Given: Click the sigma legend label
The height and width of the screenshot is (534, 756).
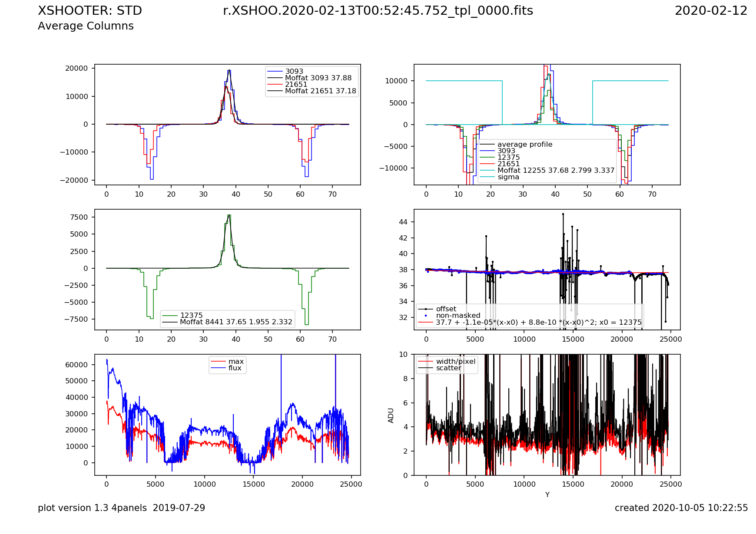Looking at the screenshot, I should tap(508, 177).
